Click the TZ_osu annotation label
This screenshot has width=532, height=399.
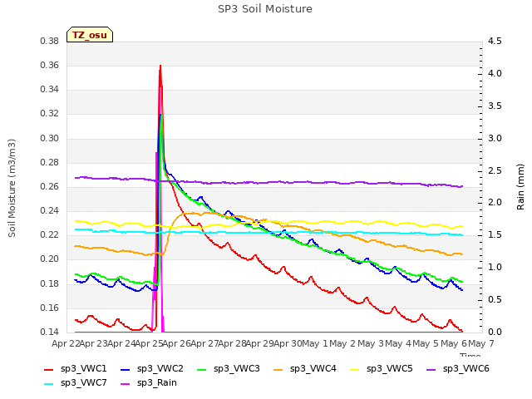(x=90, y=35)
